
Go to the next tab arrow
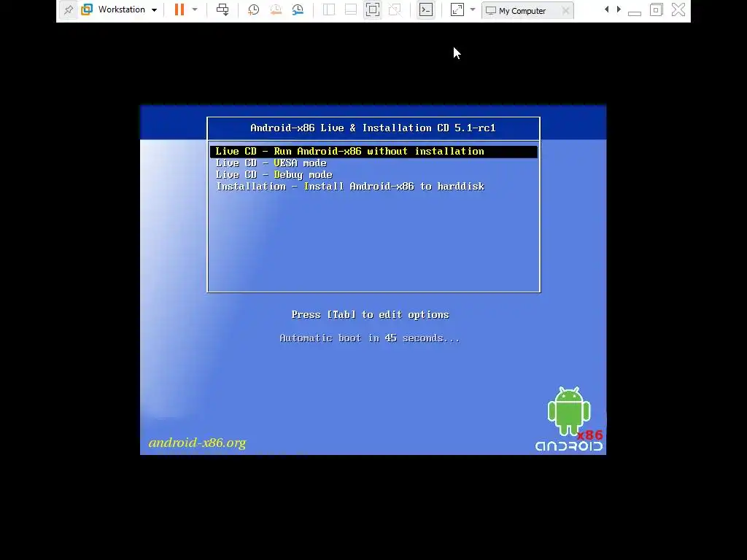click(619, 9)
